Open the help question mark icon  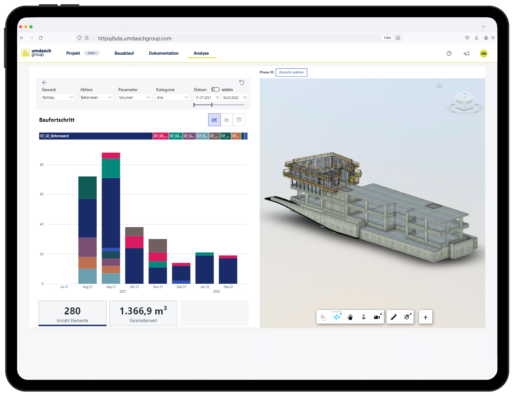[449, 53]
